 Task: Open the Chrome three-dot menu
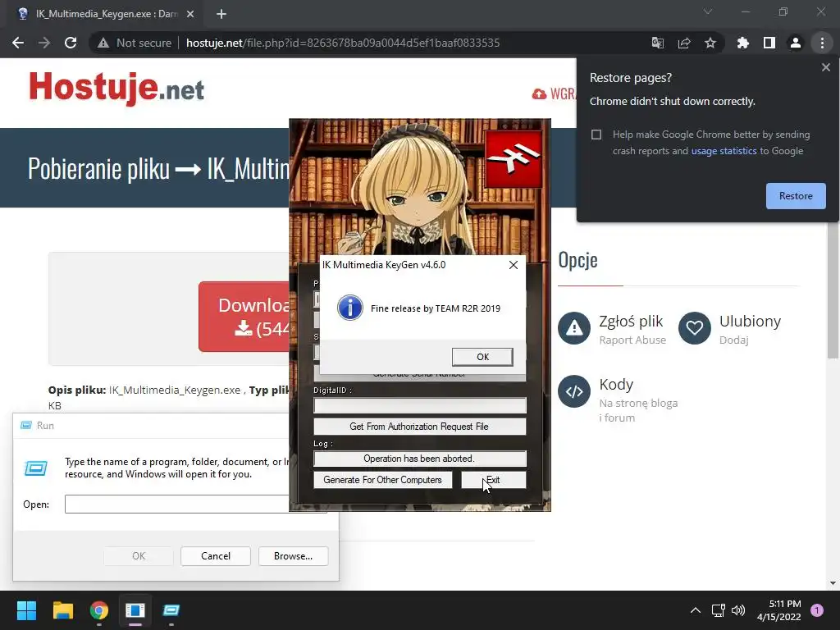(822, 43)
